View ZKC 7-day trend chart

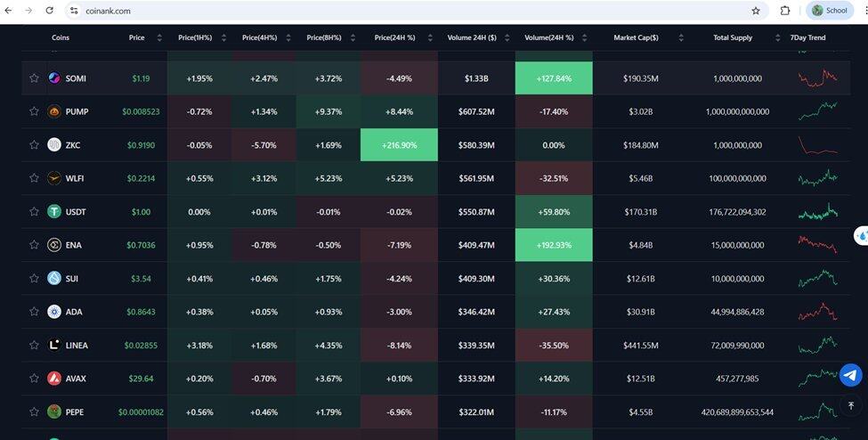pyautogui.click(x=817, y=145)
